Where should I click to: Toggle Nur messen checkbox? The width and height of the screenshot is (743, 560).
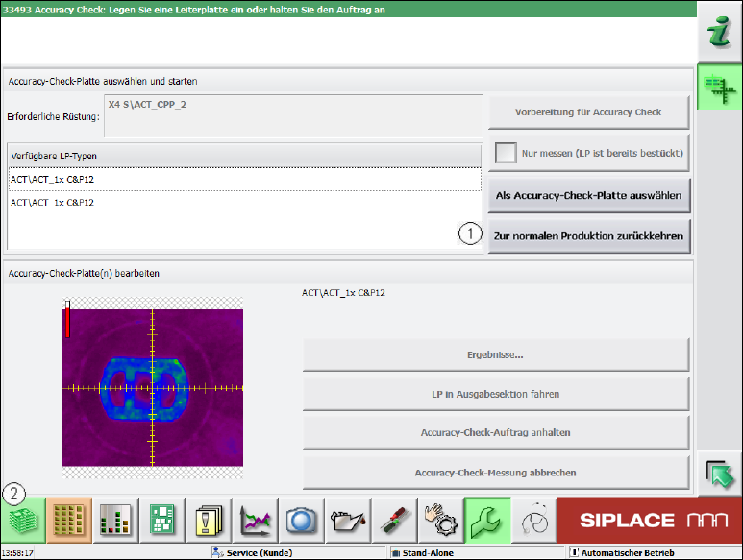click(506, 153)
